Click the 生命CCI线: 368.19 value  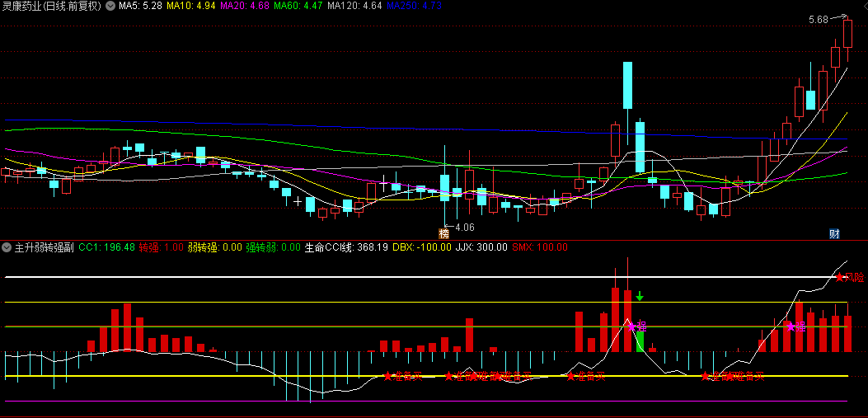(x=346, y=247)
